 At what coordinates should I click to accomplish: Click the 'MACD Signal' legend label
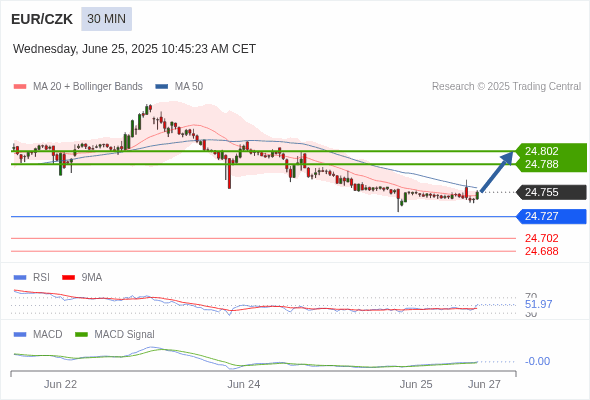pyautogui.click(x=124, y=335)
